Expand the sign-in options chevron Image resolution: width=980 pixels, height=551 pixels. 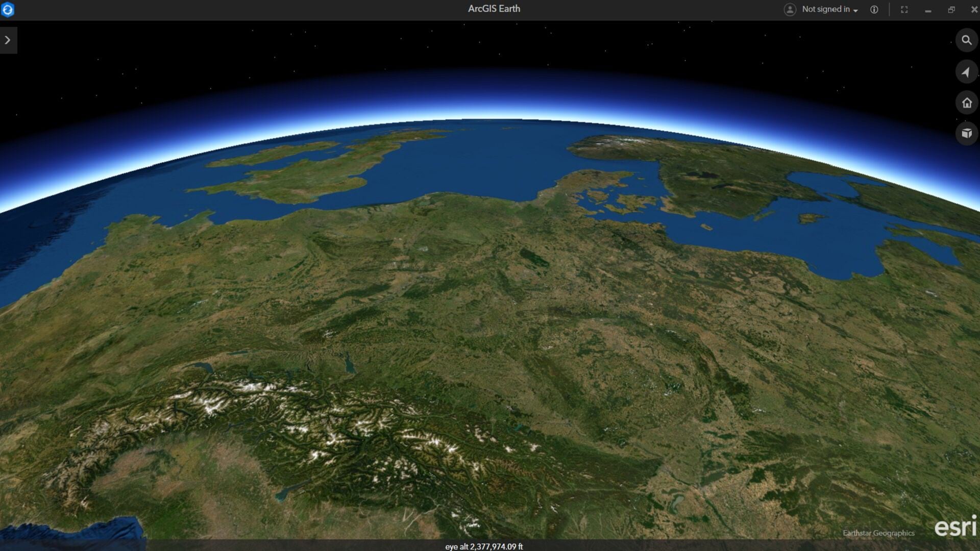(x=855, y=10)
